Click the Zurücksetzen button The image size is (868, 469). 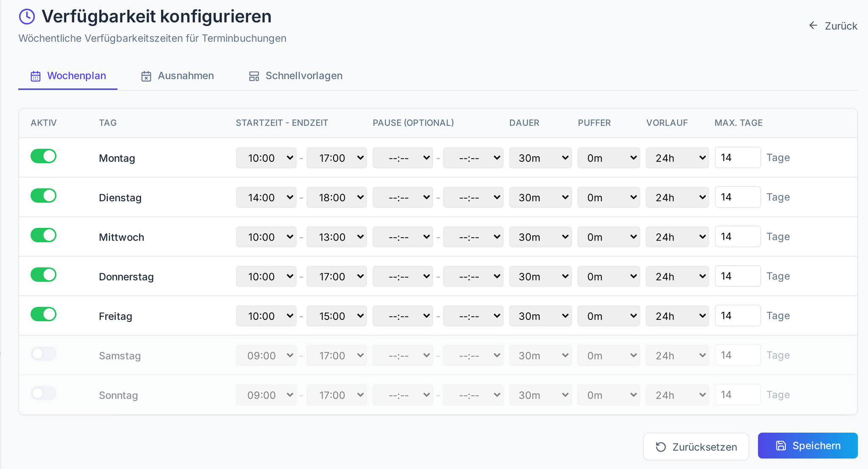point(696,447)
